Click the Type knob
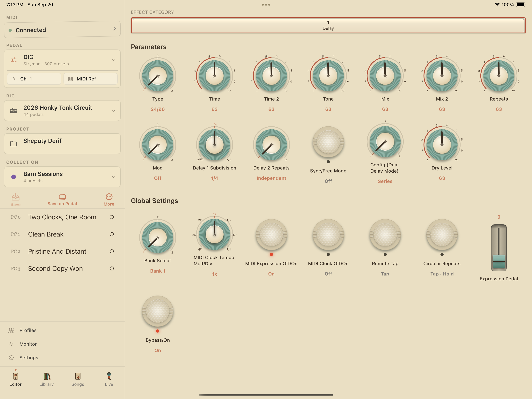Screen dimensions: 532x399 coord(158,76)
